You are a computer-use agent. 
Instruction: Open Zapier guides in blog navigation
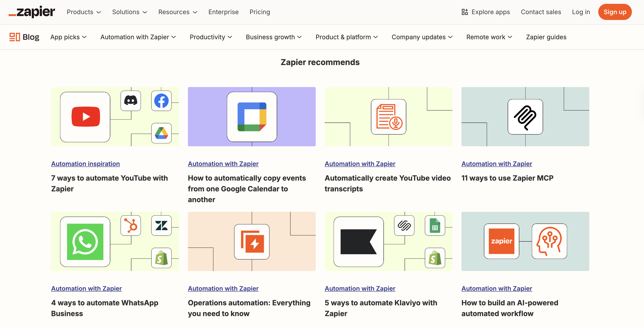tap(546, 37)
